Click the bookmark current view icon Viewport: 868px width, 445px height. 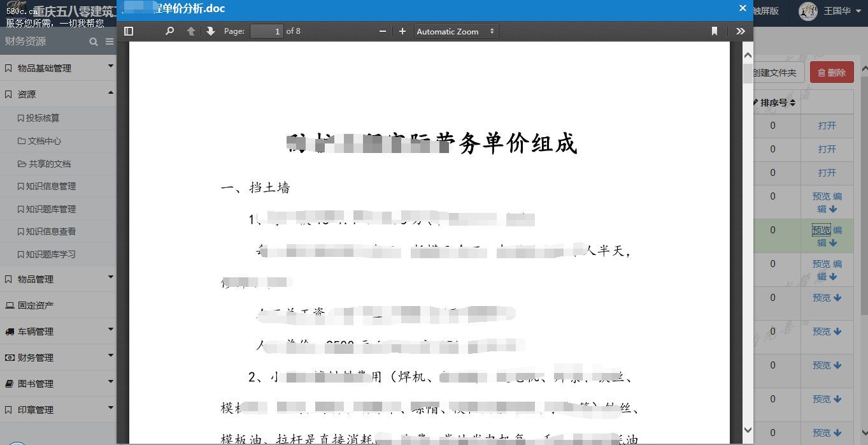pyautogui.click(x=715, y=31)
